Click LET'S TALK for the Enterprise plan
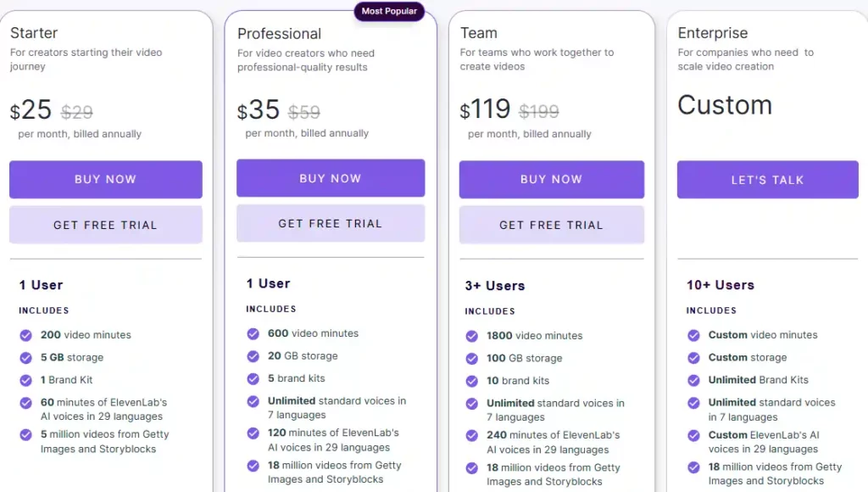The image size is (868, 492). tap(767, 179)
